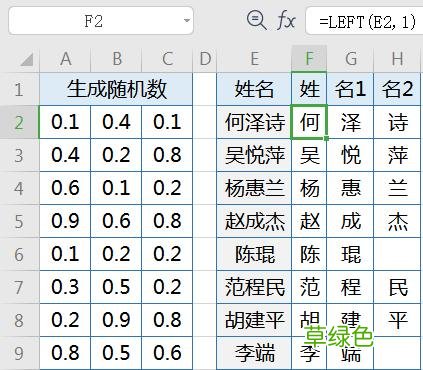Viewport: 423px width, 370px height.
Task: Select column A header
Action: [x=65, y=59]
